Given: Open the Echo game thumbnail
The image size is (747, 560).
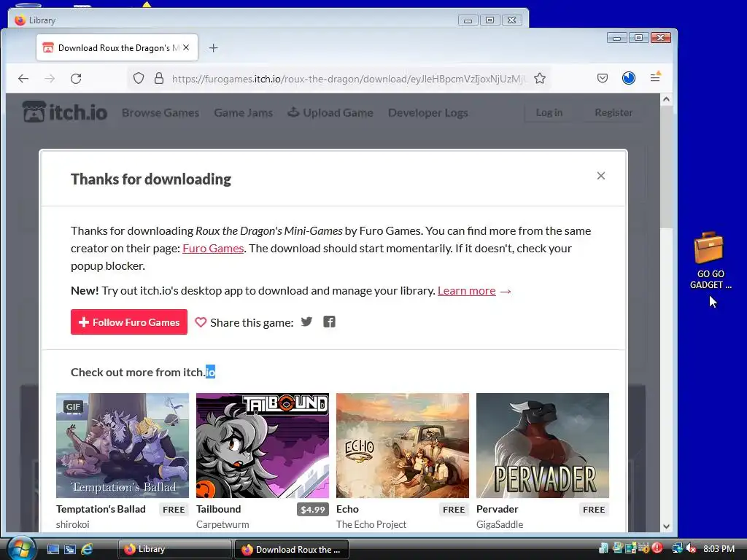Looking at the screenshot, I should (403, 446).
